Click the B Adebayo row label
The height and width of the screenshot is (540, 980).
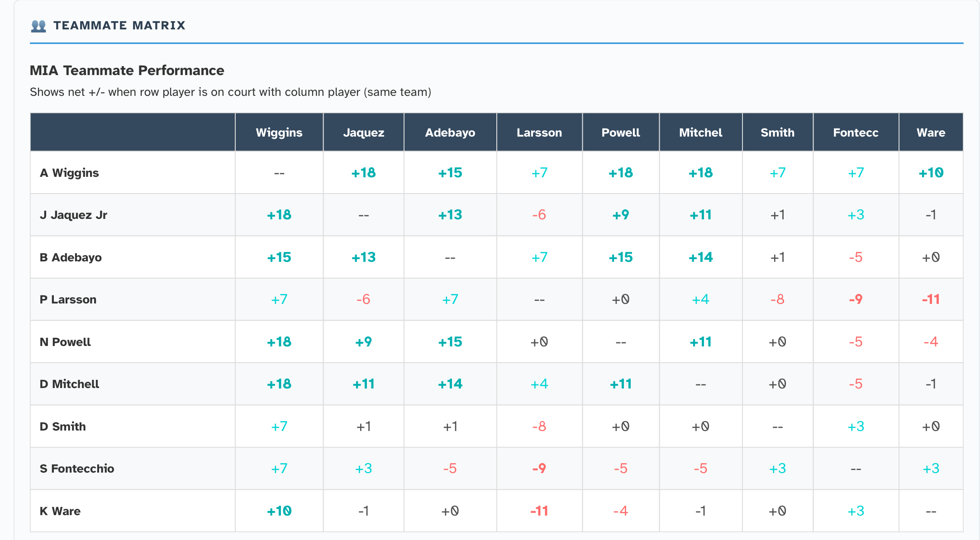[71, 257]
